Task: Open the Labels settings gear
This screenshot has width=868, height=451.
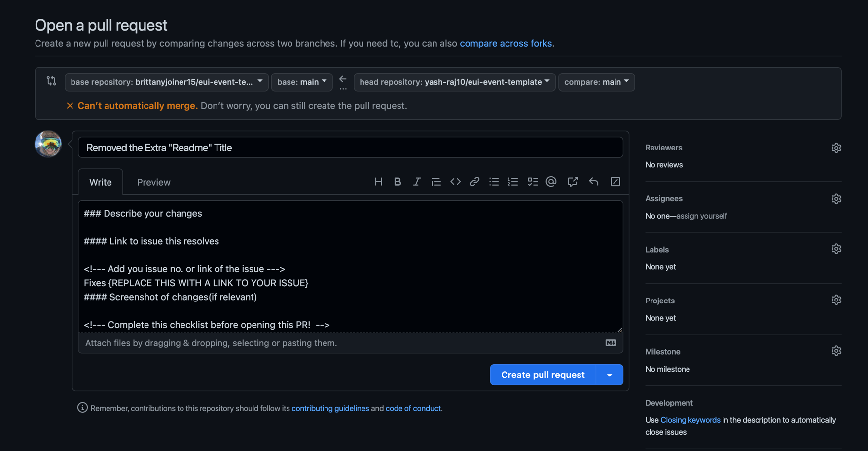Action: coord(836,249)
